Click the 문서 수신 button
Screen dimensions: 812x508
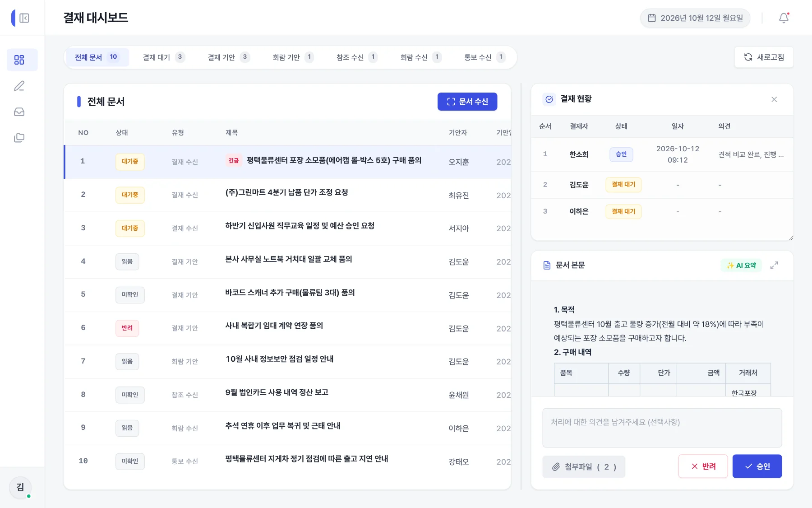pos(467,102)
